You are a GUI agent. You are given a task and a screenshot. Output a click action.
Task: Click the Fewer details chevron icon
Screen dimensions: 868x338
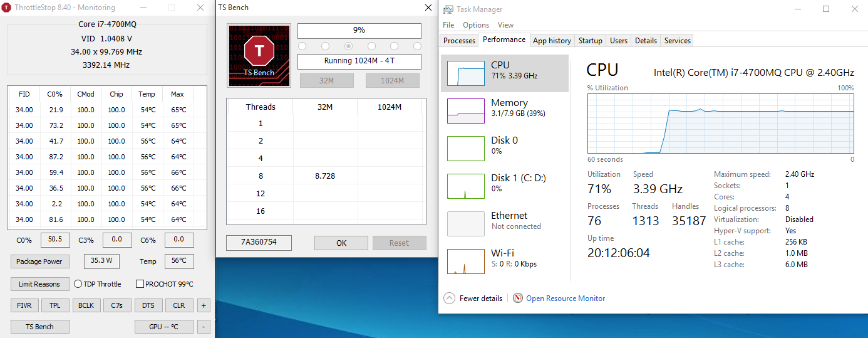[x=449, y=298]
